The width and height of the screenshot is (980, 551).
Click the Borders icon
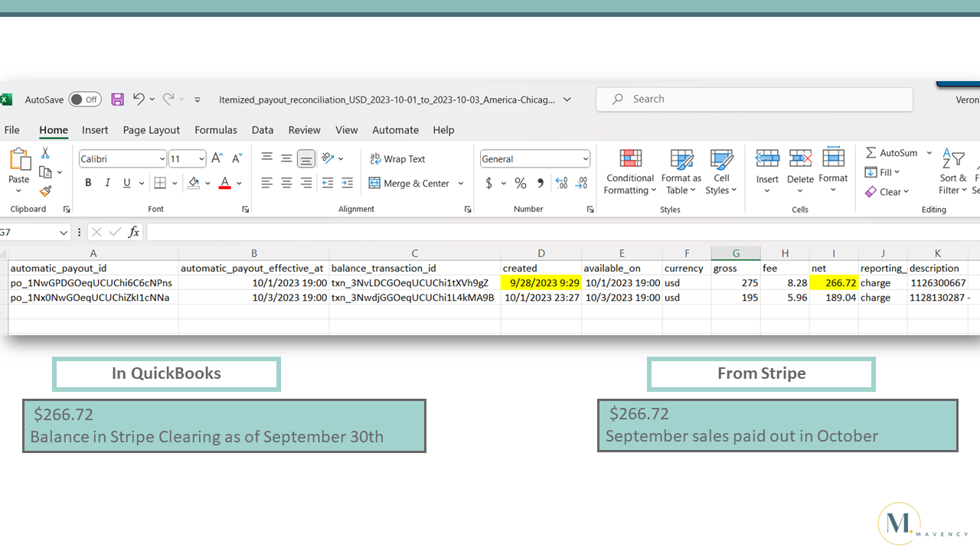pos(160,183)
